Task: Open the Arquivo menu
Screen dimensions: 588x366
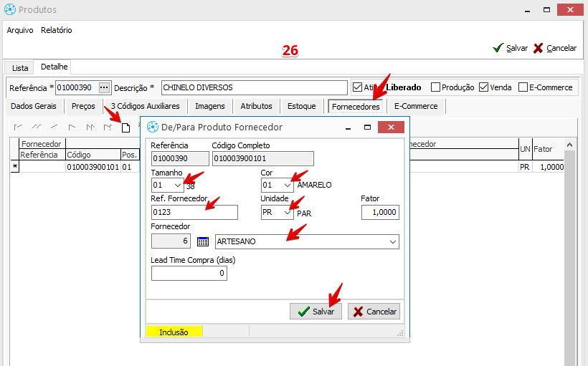Action: coord(19,30)
